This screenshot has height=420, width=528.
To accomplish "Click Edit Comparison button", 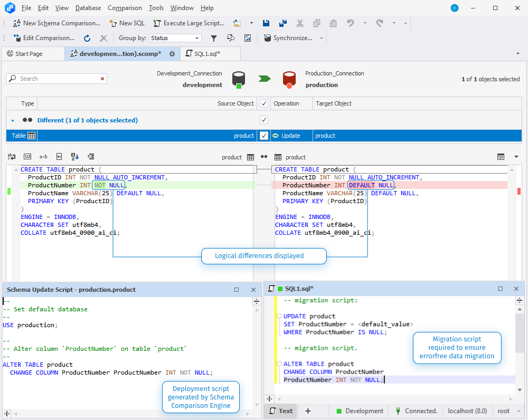I will (44, 38).
